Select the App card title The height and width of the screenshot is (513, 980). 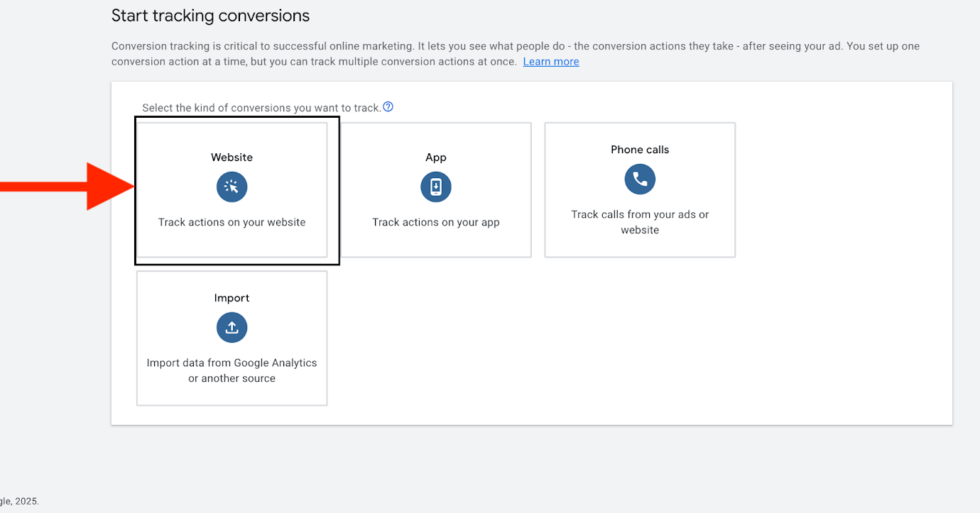pyautogui.click(x=435, y=158)
